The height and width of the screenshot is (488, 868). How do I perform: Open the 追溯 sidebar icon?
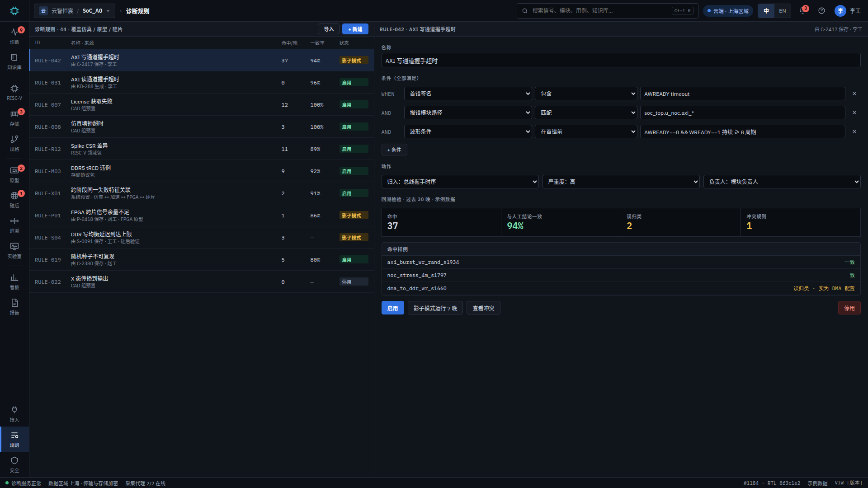[x=14, y=225]
